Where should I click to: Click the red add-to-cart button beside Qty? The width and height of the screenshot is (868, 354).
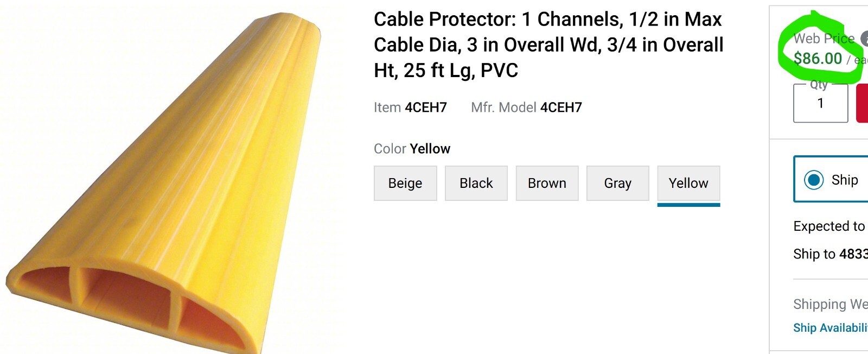pos(862,103)
